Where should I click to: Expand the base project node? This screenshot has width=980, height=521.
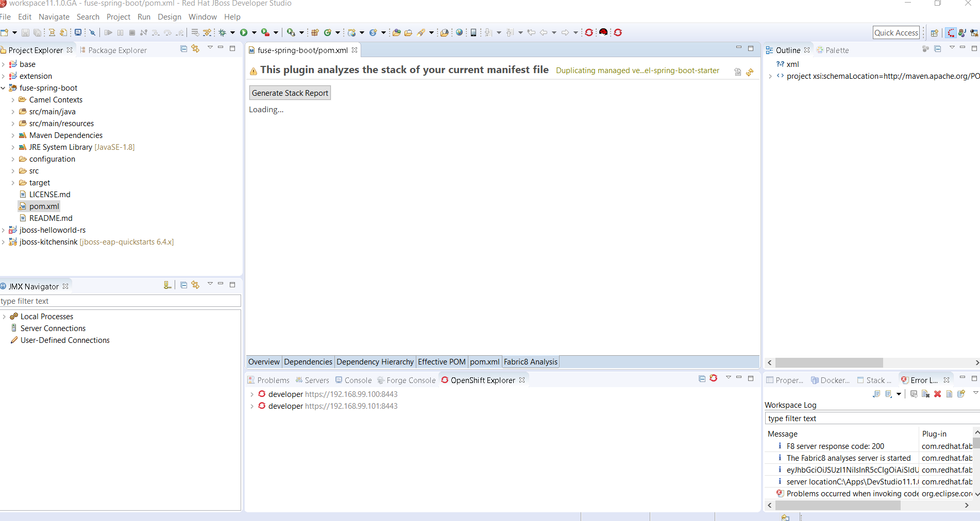[x=4, y=64]
